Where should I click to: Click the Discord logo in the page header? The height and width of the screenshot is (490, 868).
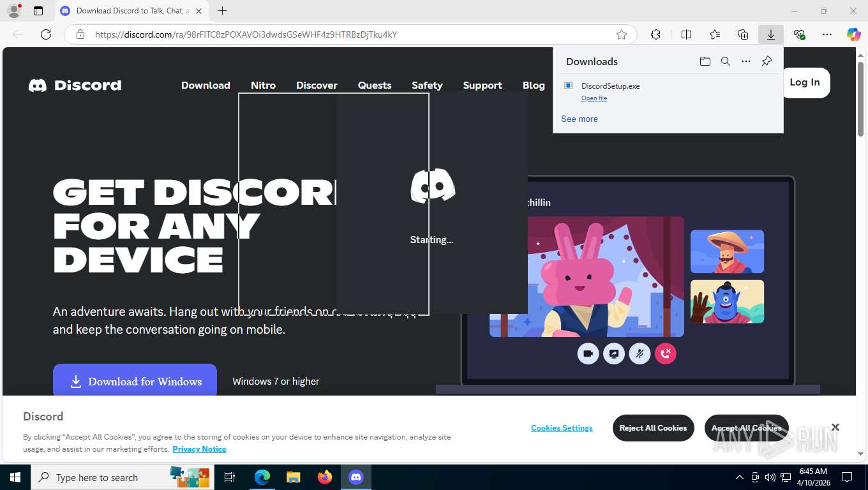click(75, 85)
